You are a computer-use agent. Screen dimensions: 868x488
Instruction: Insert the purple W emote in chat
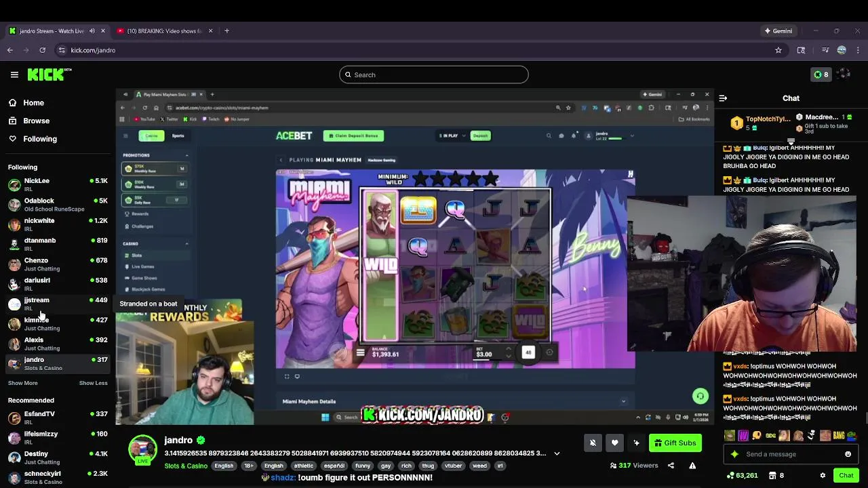(743, 436)
